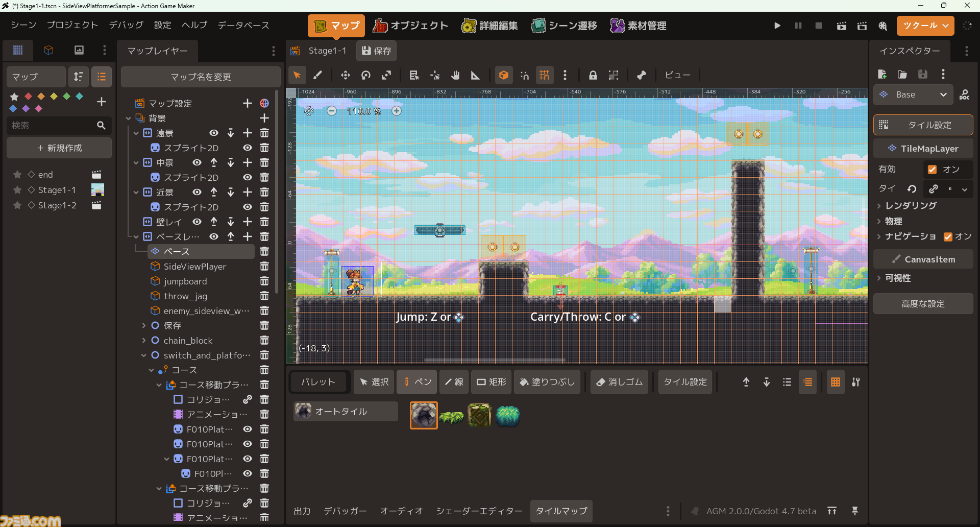Click the move tool icon in map toolbar

(346, 76)
